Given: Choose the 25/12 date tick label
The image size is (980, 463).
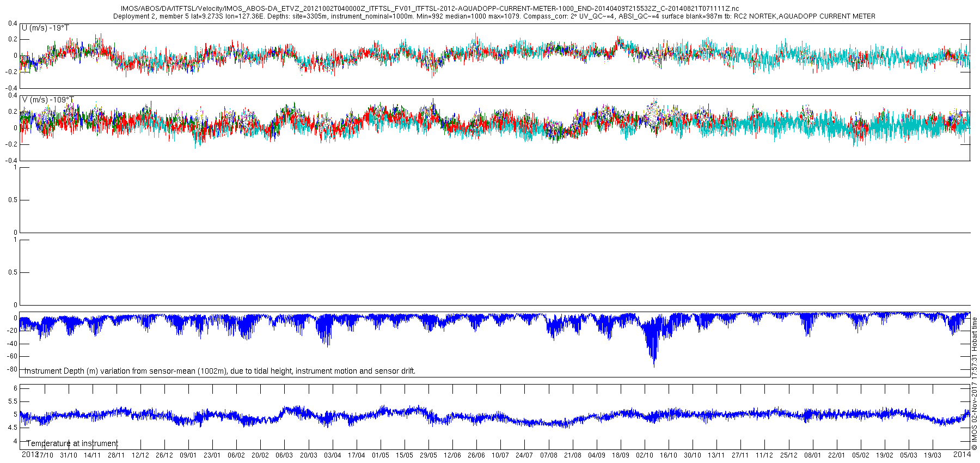Looking at the screenshot, I should 788,455.
